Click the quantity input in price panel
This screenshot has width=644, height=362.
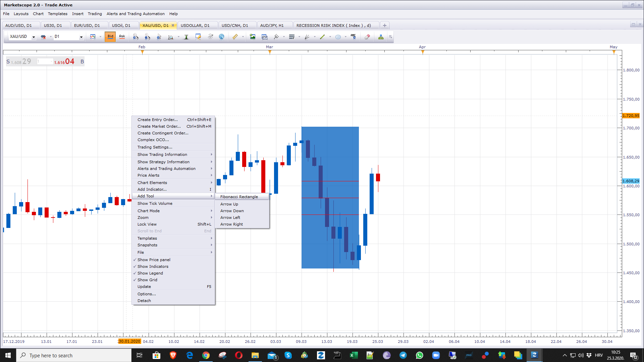click(45, 62)
